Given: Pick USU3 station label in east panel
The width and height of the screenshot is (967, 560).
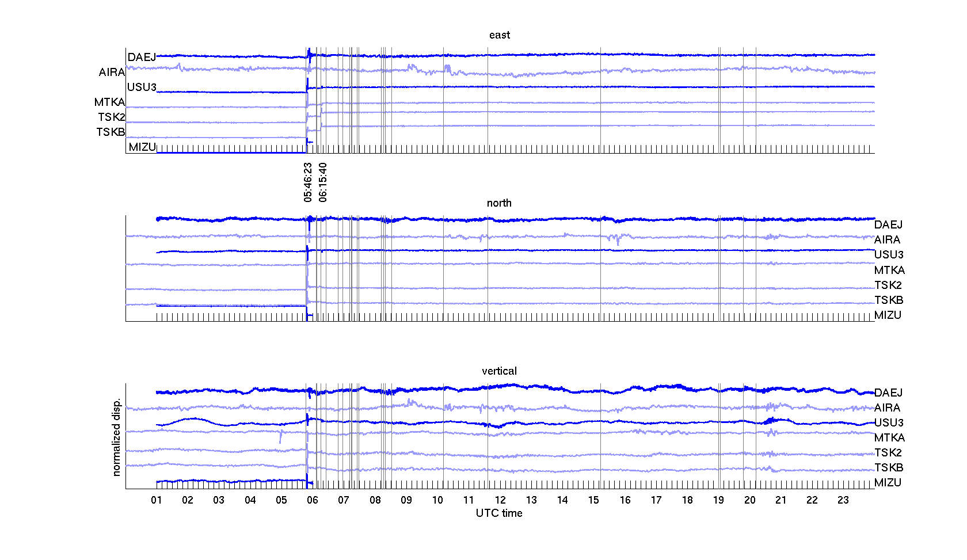Looking at the screenshot, I should 142,87.
